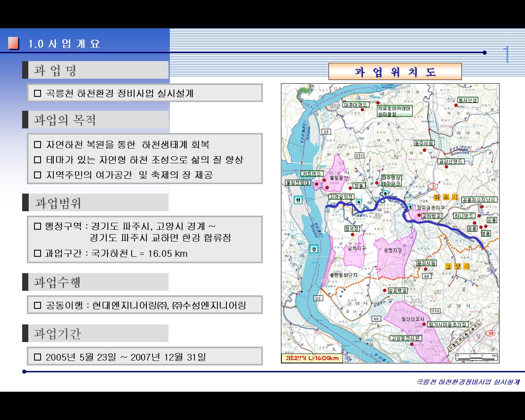525x420 pixels.
Task: Click the 교하향교 map label
Action: click(x=432, y=216)
